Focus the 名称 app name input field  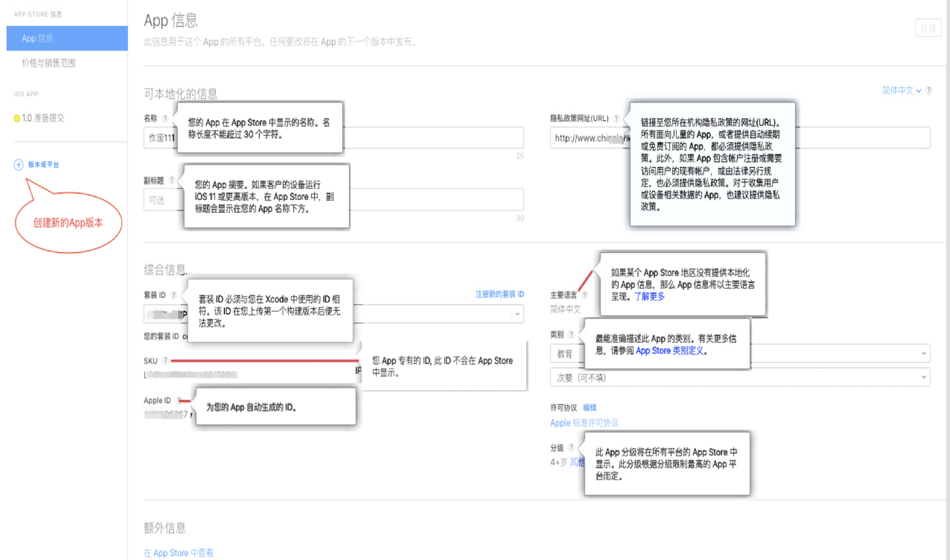(x=333, y=138)
